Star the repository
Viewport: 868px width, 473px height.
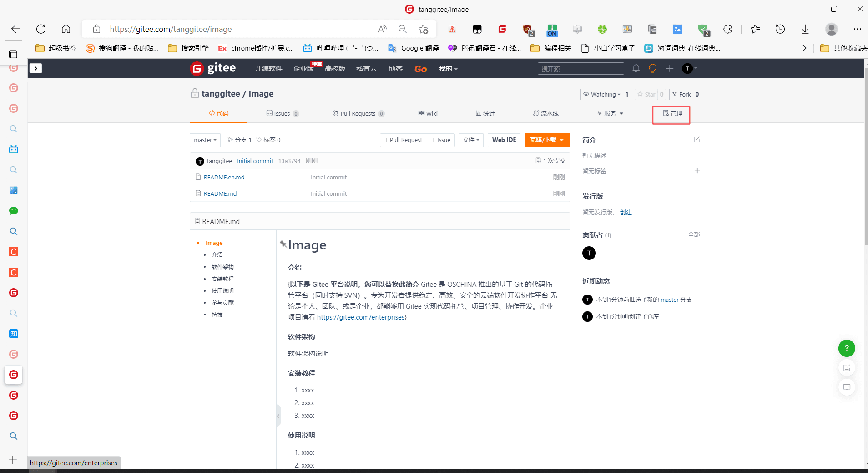646,94
